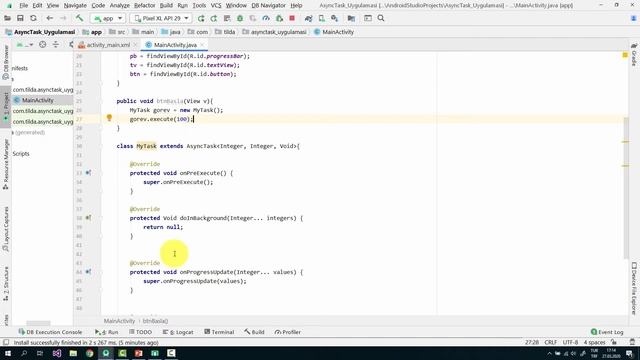The image size is (640, 360).
Task: Open the DB Execution Console tool window
Action: pos(50,332)
